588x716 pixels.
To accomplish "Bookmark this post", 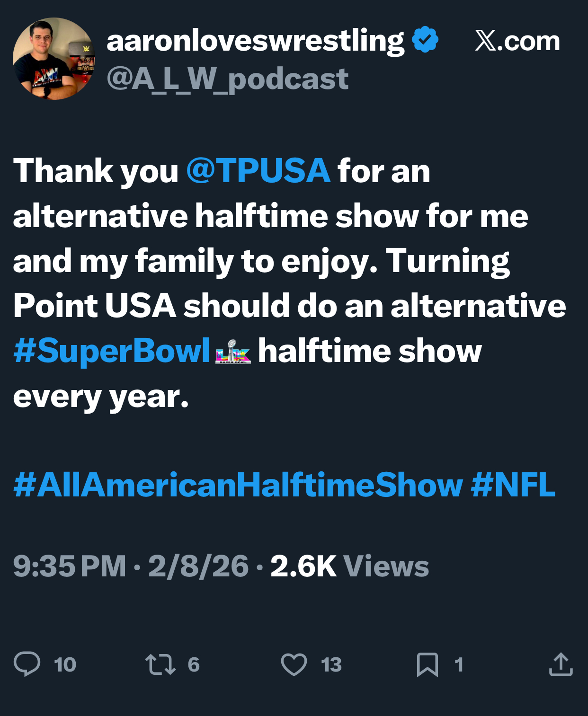I will pos(427,664).
